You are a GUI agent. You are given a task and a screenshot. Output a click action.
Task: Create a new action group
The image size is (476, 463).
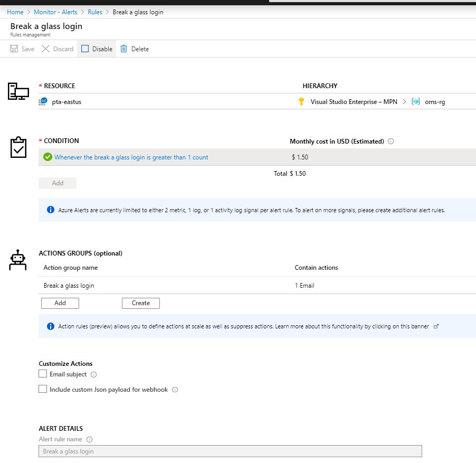point(140,303)
